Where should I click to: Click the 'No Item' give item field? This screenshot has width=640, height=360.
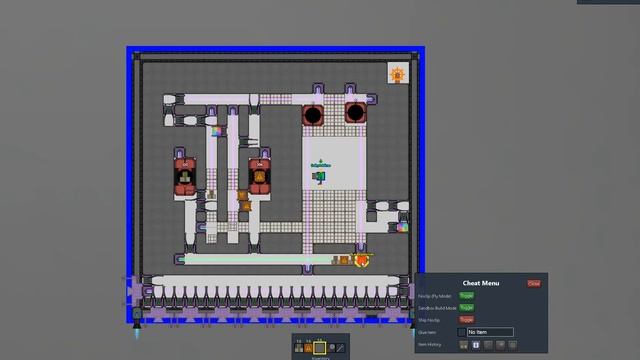490,332
